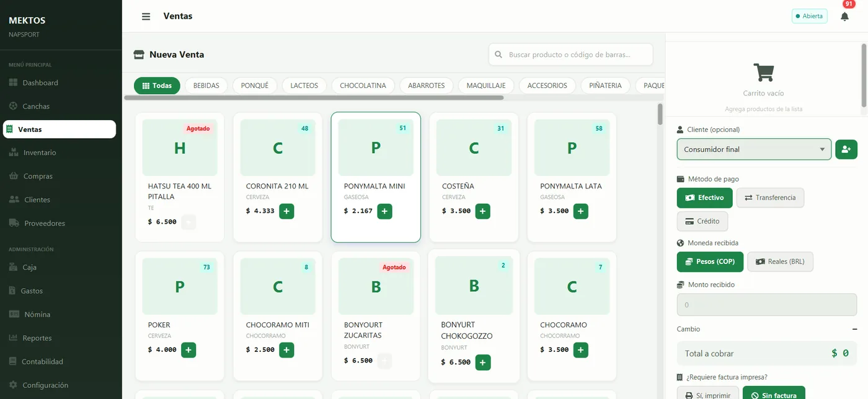Click the Canchas ball icon in the sidebar
This screenshot has height=399, width=868.
coord(14,106)
